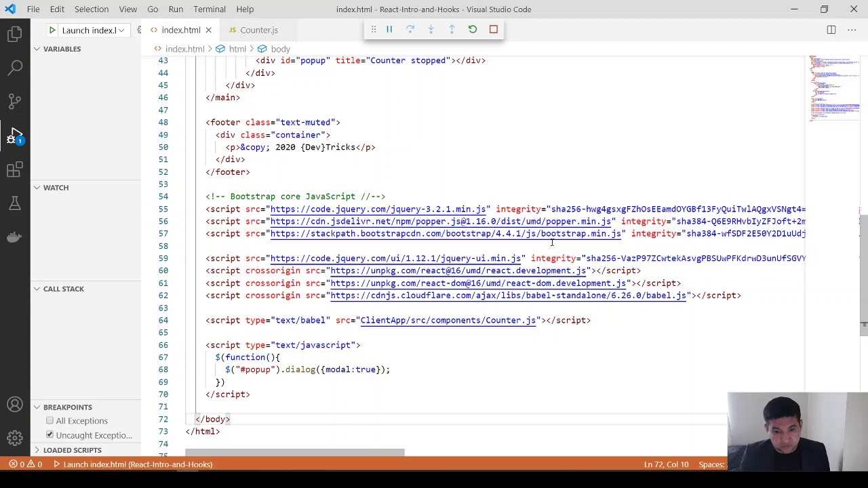Open the Source Control view
The height and width of the screenshot is (488, 868).
[15, 101]
